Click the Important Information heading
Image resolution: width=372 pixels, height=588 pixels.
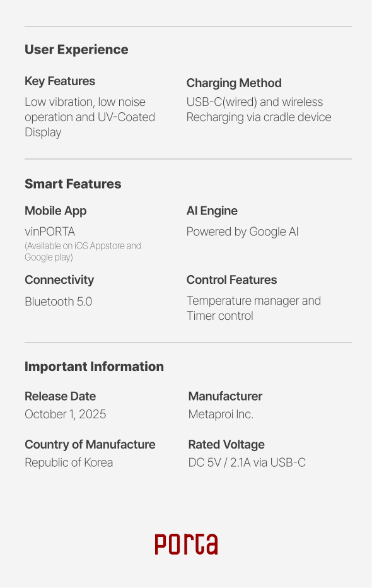(94, 367)
